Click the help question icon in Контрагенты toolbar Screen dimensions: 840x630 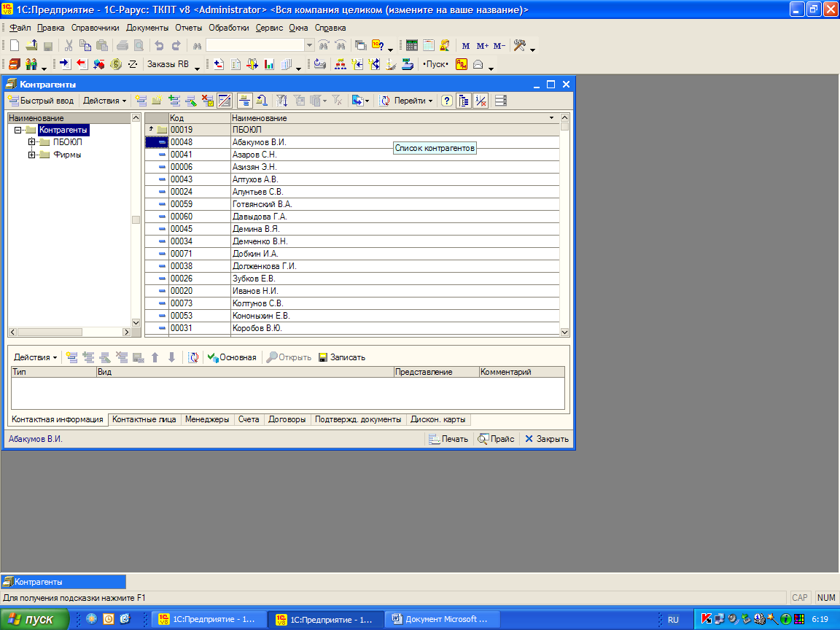point(447,100)
